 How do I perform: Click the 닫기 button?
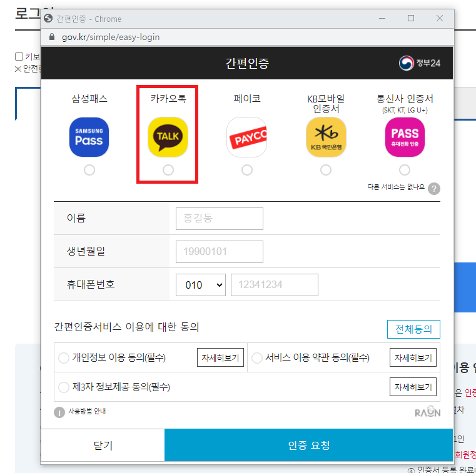click(x=103, y=445)
